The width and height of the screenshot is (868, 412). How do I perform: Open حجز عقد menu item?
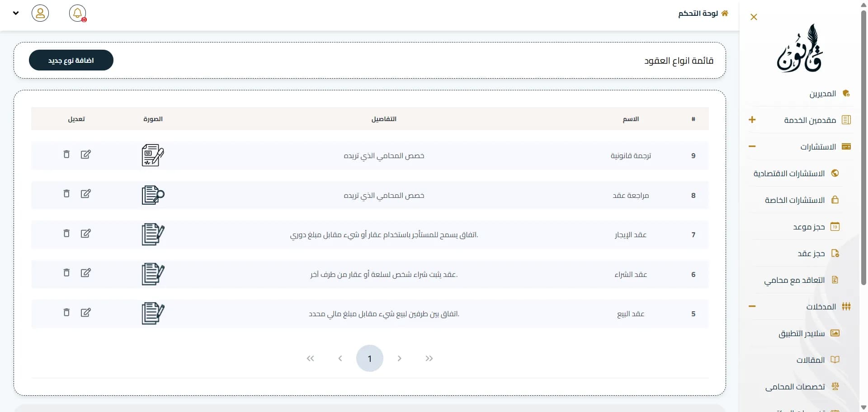point(811,253)
